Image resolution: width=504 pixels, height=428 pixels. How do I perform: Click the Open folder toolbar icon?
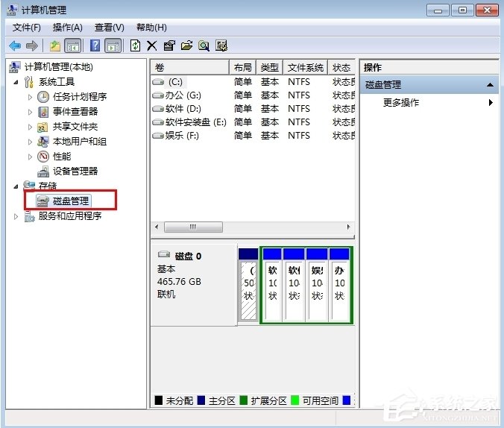pos(186,45)
